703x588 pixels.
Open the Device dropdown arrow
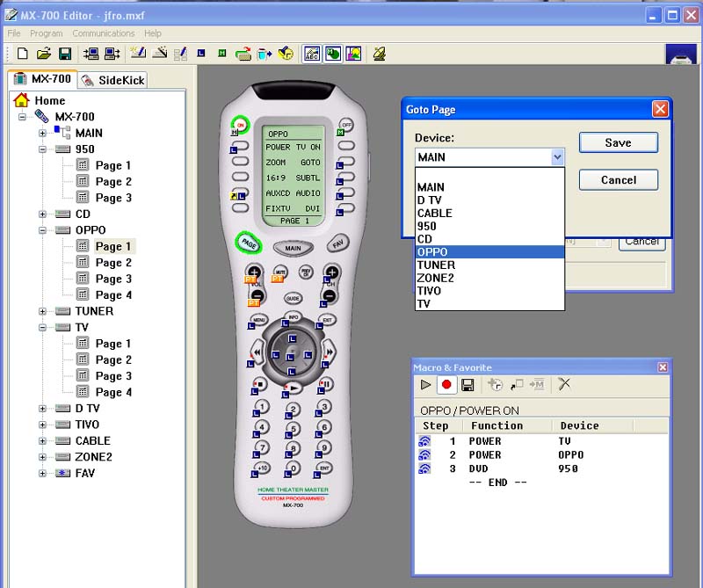(x=557, y=157)
